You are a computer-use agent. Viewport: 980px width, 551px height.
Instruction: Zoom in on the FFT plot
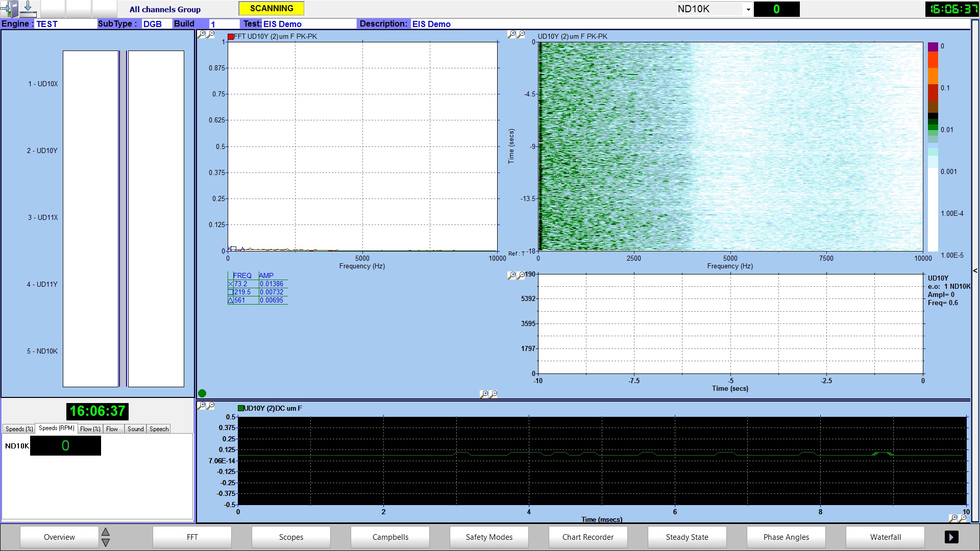tap(202, 34)
